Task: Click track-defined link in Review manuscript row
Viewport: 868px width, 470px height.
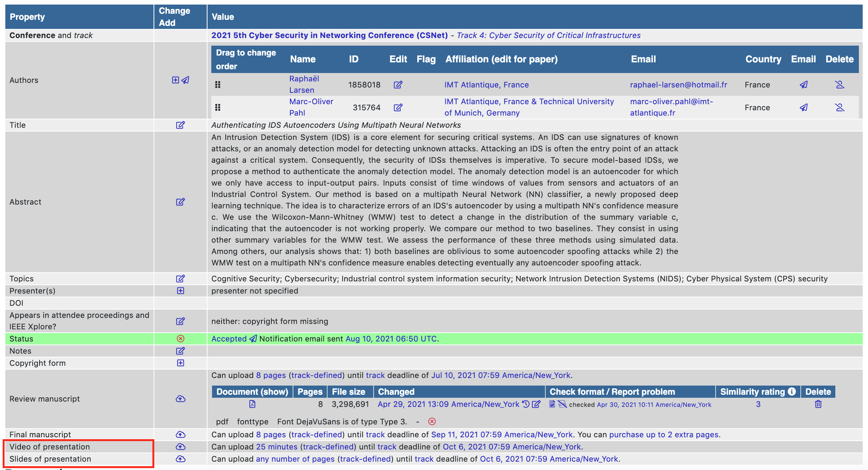Action: click(317, 375)
